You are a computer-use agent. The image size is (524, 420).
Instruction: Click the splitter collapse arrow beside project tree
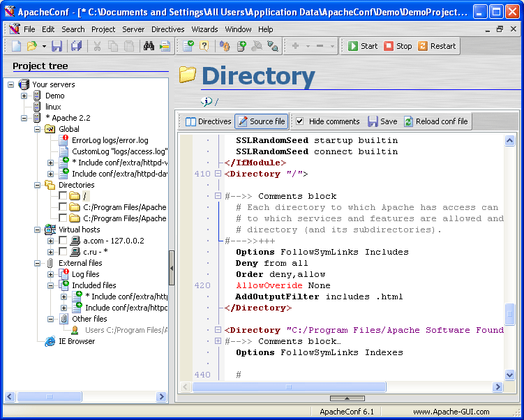(x=172, y=268)
